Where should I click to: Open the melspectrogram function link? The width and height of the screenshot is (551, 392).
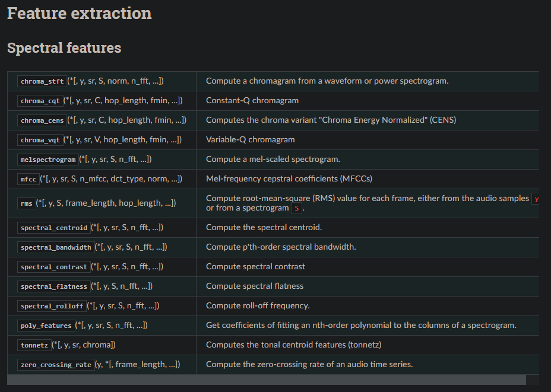47,160
